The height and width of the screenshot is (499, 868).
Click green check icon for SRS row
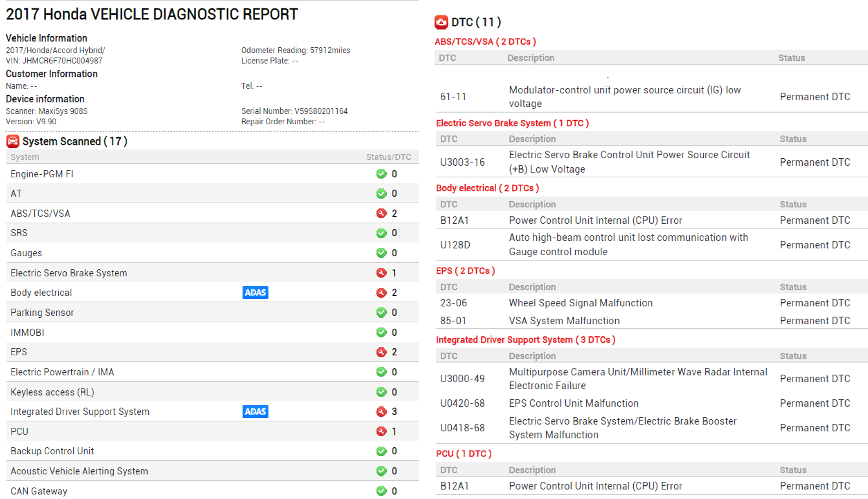(x=381, y=233)
